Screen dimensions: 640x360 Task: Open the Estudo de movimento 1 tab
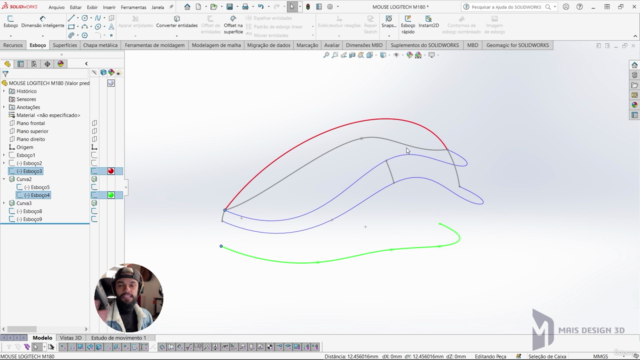118,338
